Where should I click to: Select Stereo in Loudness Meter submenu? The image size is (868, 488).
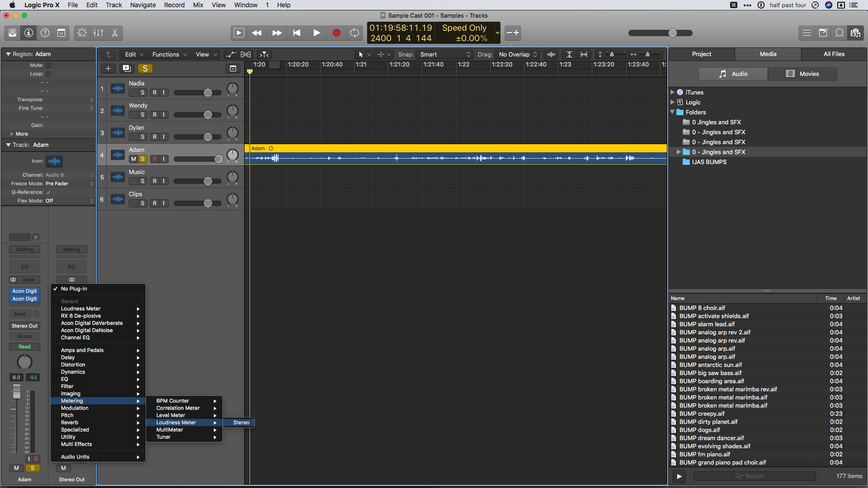click(x=239, y=422)
